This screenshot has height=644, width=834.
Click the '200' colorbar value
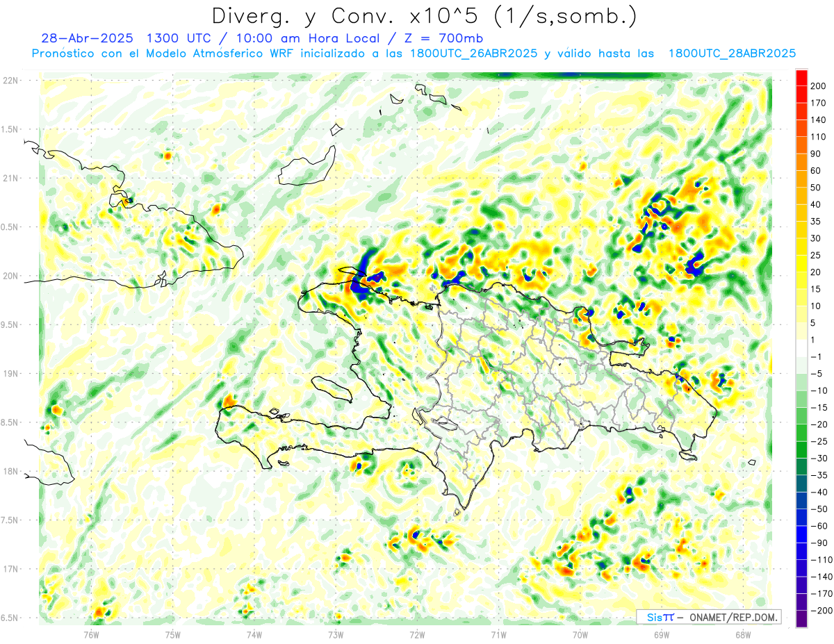(x=817, y=85)
